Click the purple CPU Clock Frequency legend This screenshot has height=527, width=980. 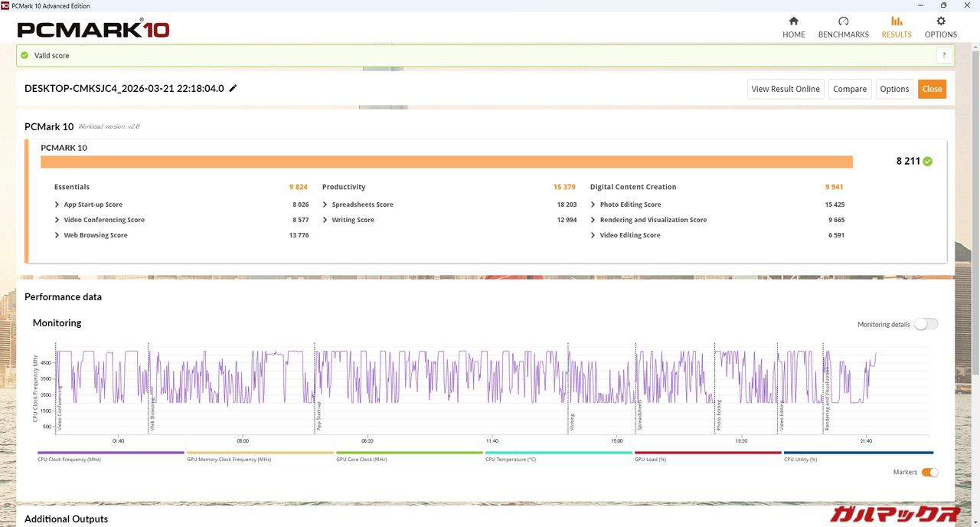(111, 453)
